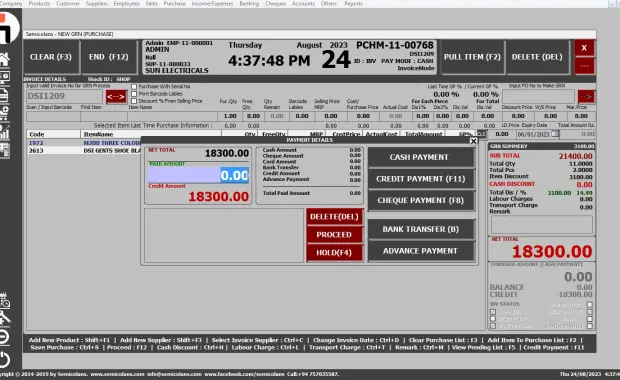The width and height of the screenshot is (620, 380).
Task: Click the power logout sidebar icon
Action: [4, 359]
